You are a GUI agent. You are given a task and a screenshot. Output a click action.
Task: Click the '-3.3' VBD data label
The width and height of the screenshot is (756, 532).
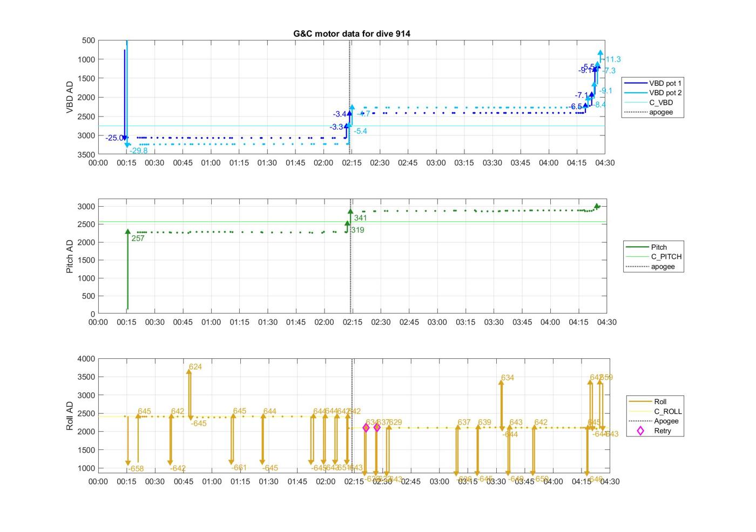point(336,127)
